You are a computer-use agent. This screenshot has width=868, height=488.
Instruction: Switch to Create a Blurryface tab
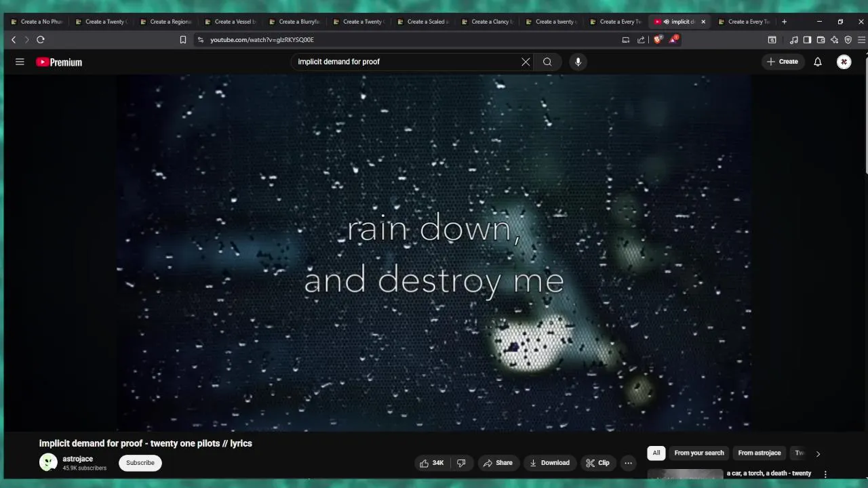(x=294, y=22)
